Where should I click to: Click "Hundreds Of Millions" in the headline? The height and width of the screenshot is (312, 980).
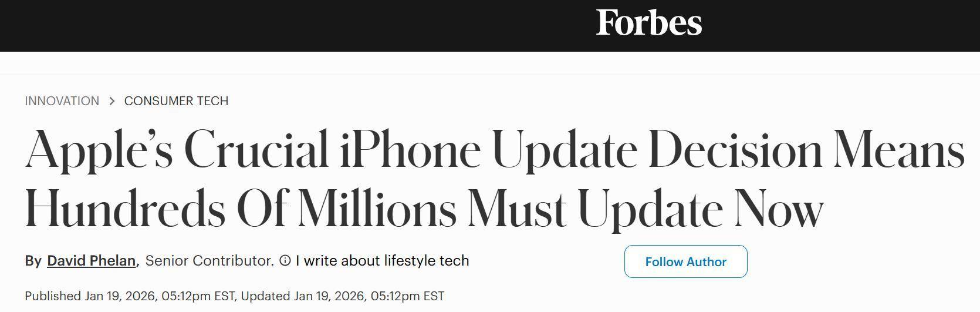pos(241,209)
